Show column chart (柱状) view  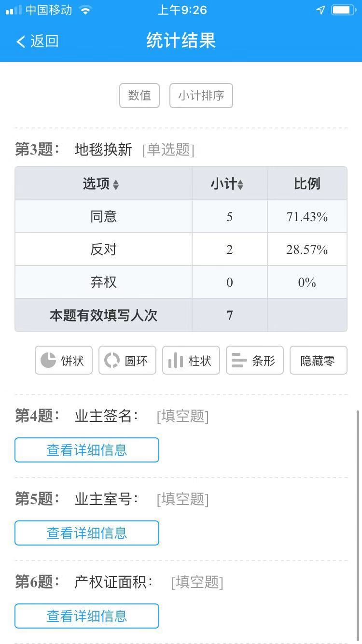[191, 360]
